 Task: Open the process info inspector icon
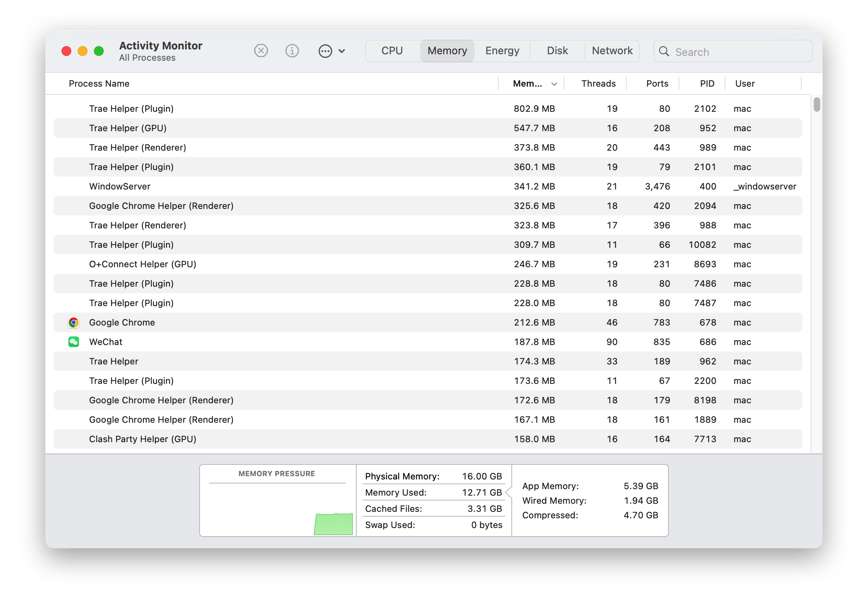coord(292,51)
